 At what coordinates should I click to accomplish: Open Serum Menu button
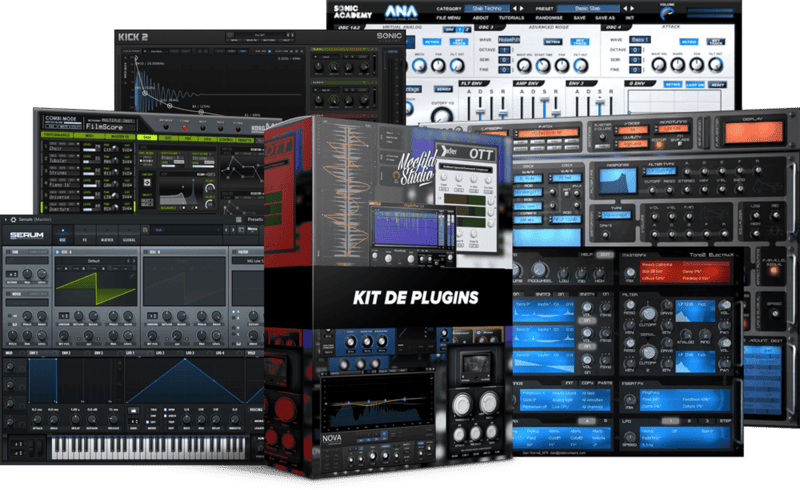pyautogui.click(x=253, y=230)
